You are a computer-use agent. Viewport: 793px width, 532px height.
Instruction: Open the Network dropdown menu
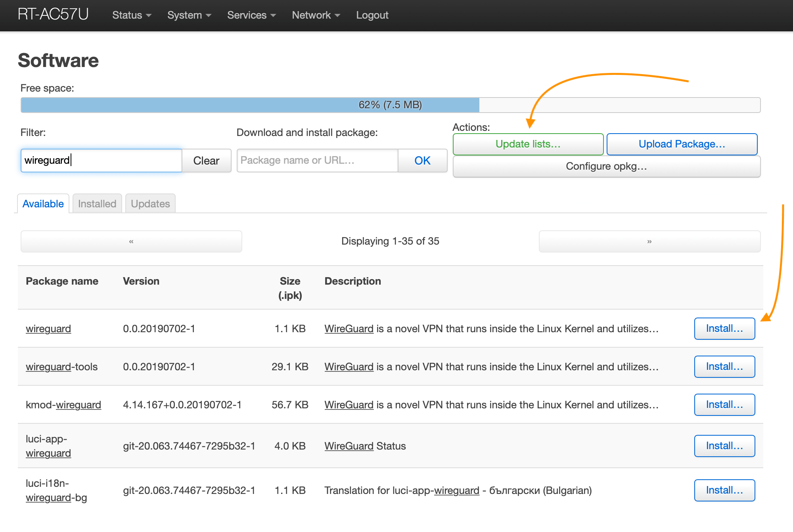316,15
